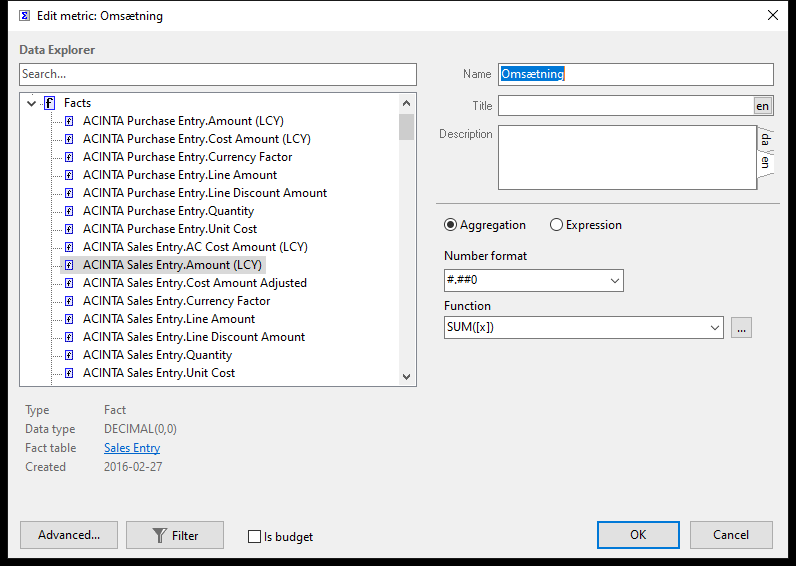
Task: Click the Data Explorer tree scrollbar thumb
Action: coord(406,127)
